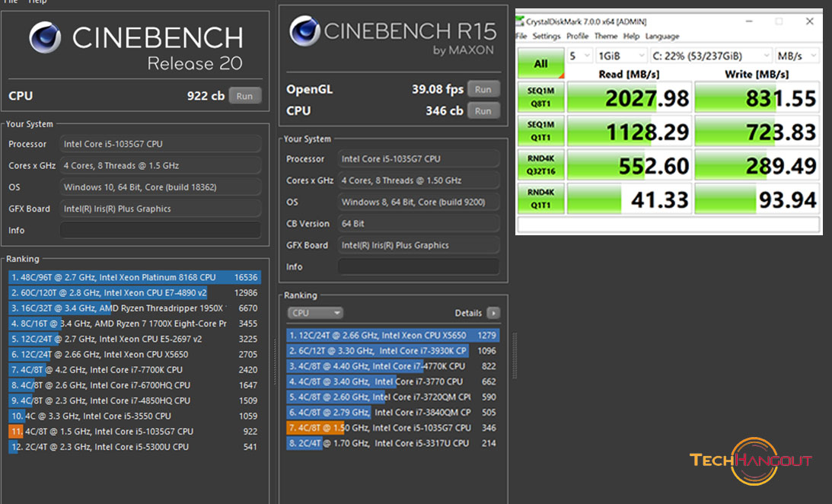Open CrystalDiskMark Profile menu

coord(577,36)
